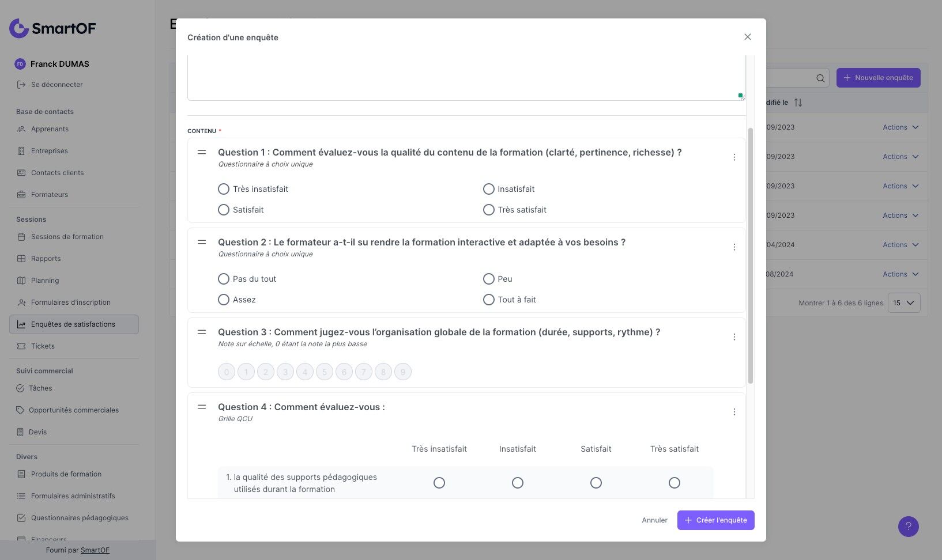Click the purple help question mark icon
This screenshot has width=942, height=560.
908,526
